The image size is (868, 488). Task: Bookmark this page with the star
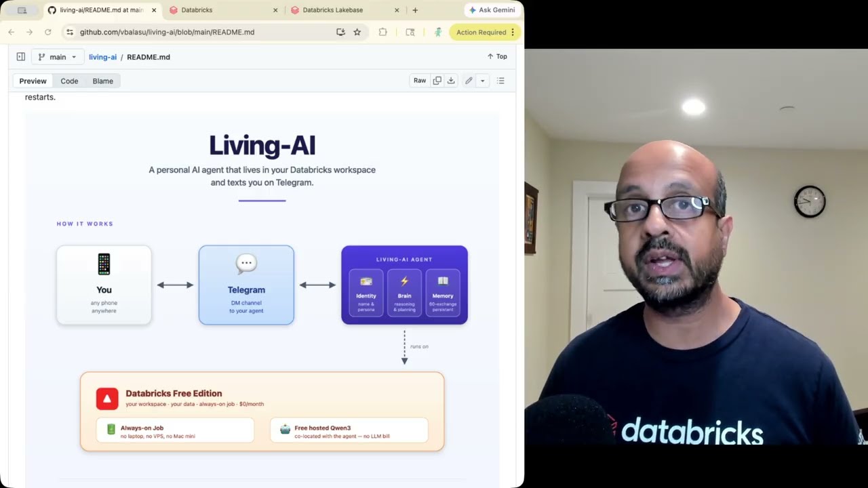pyautogui.click(x=357, y=32)
